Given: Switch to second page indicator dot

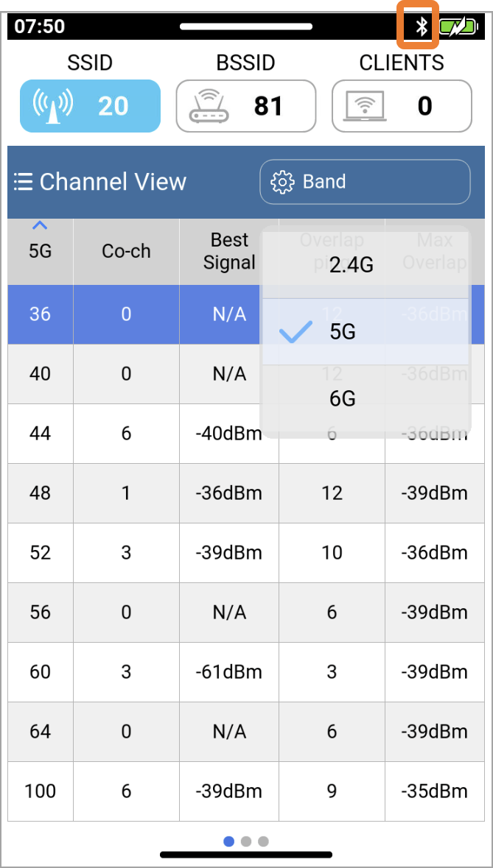Looking at the screenshot, I should [x=246, y=841].
